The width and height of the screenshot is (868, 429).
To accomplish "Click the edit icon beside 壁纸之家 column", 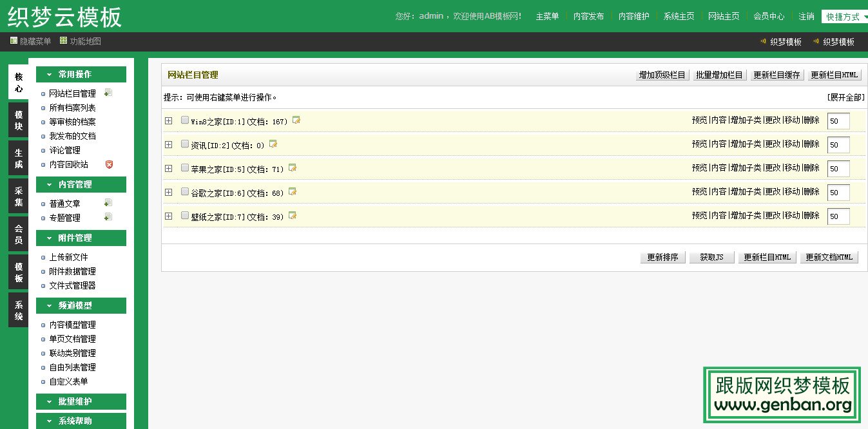I will coord(292,216).
